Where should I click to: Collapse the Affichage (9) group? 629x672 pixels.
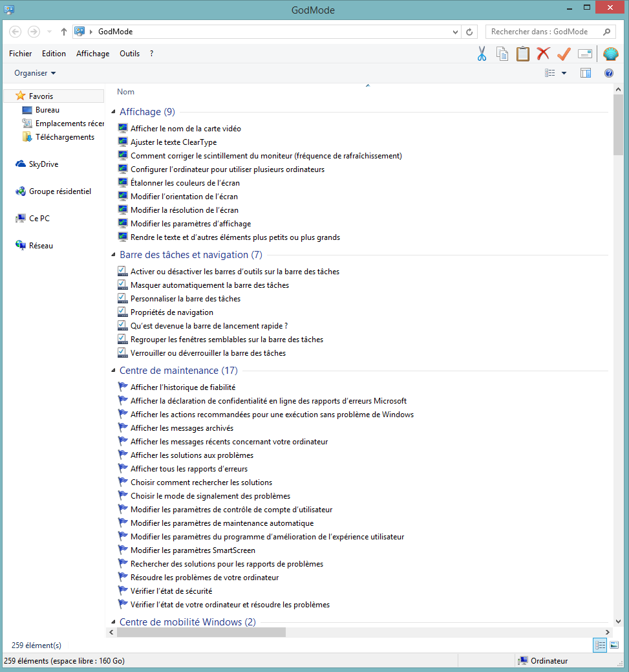(114, 112)
